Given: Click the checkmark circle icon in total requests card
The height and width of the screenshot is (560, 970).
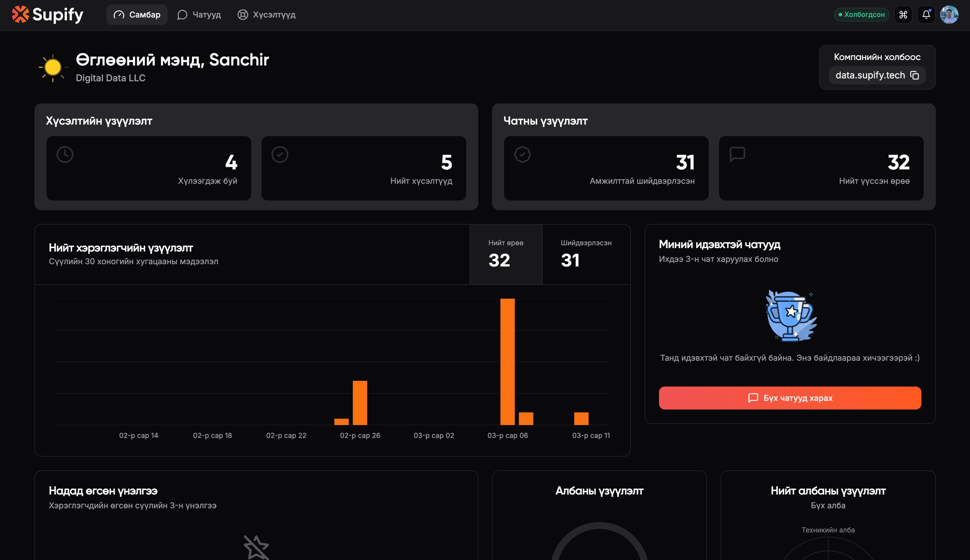Looking at the screenshot, I should tap(280, 154).
